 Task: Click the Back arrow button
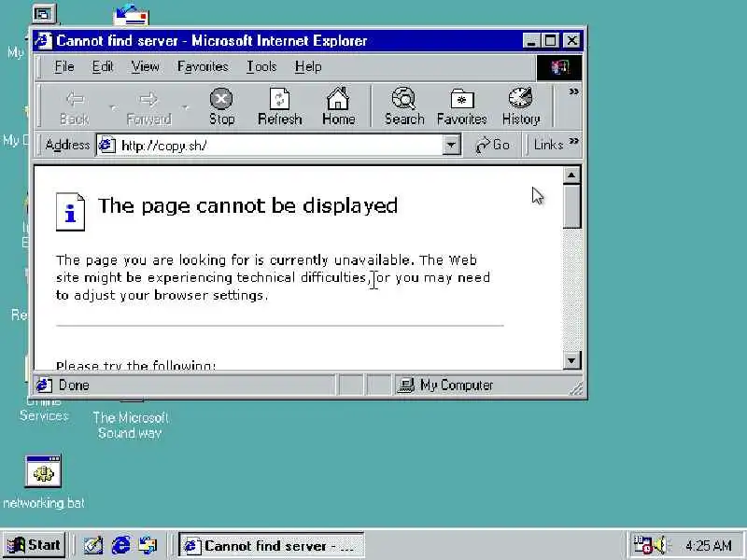[x=75, y=106]
